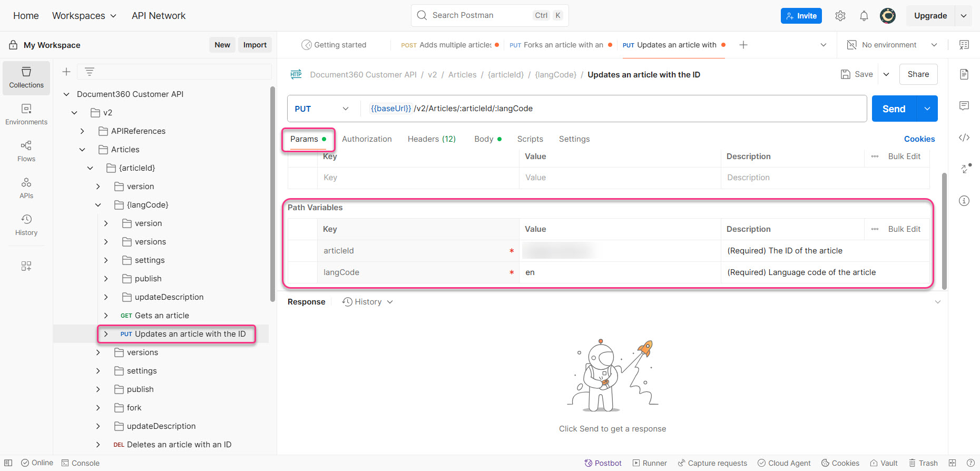Click the New button in workspace
980x471 pixels.
[x=222, y=45]
